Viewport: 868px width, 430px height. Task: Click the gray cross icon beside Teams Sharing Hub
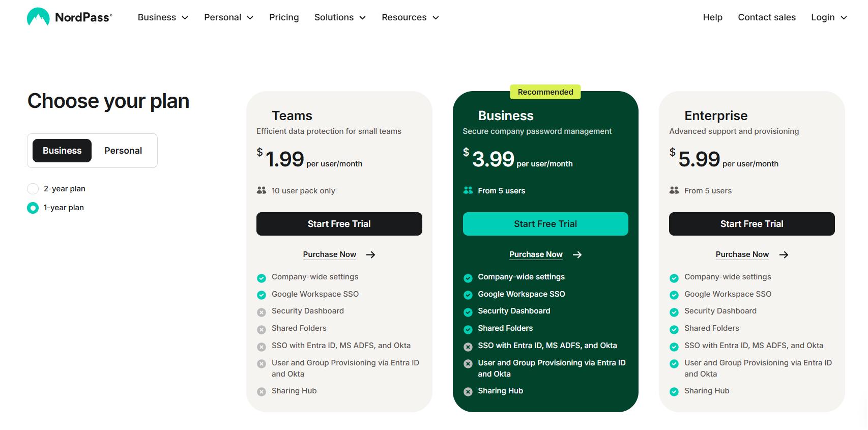coord(262,392)
